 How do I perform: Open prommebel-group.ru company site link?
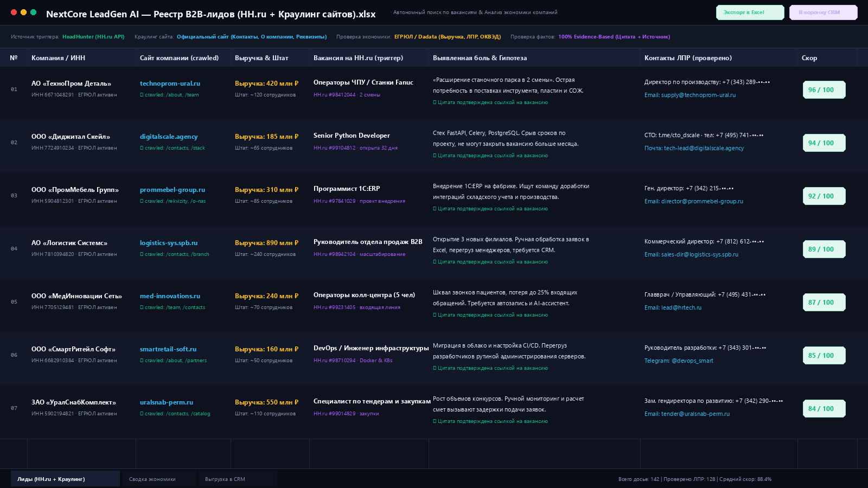click(x=173, y=190)
